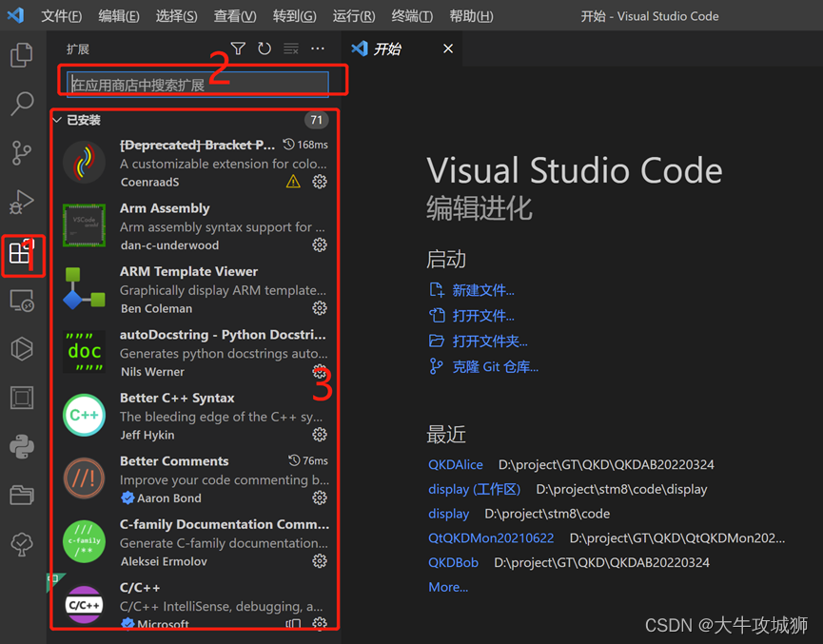823x644 pixels.
Task: Open the 查看(V) menu
Action: pyautogui.click(x=235, y=16)
